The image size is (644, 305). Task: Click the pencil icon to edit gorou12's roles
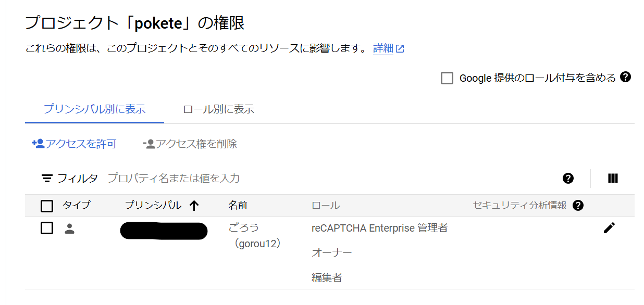tap(609, 227)
